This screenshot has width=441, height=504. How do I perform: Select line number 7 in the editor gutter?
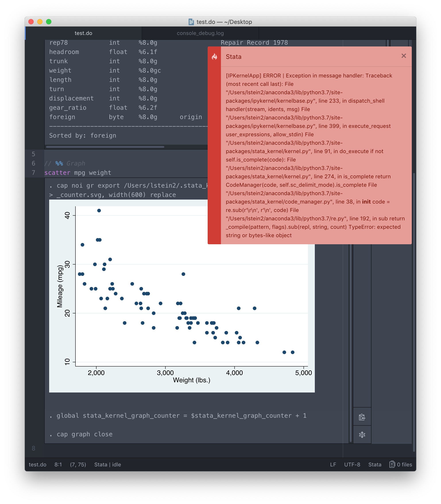(x=33, y=172)
